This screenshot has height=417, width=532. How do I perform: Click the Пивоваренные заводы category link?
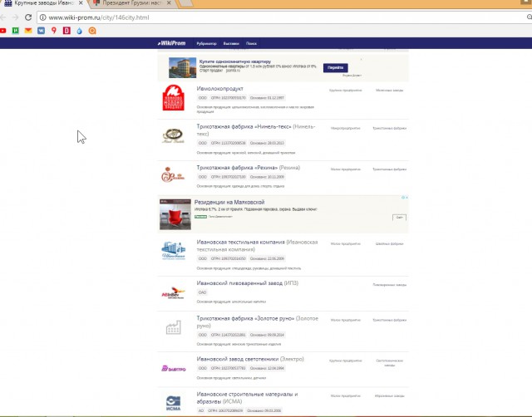click(390, 285)
